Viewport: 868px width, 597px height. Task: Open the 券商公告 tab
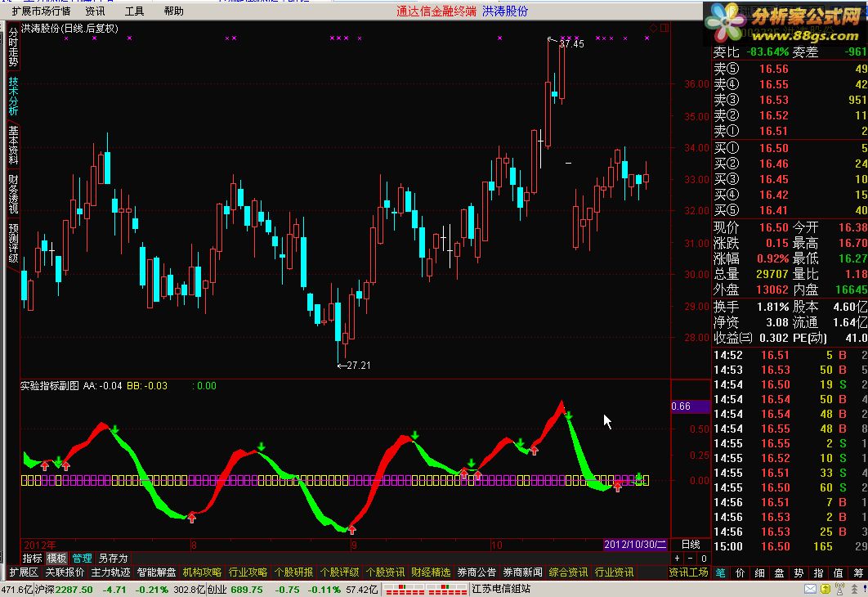tap(477, 572)
